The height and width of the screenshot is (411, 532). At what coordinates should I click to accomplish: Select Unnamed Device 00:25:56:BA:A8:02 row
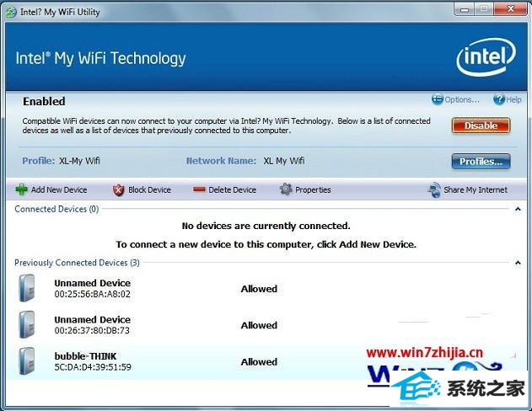click(266, 288)
